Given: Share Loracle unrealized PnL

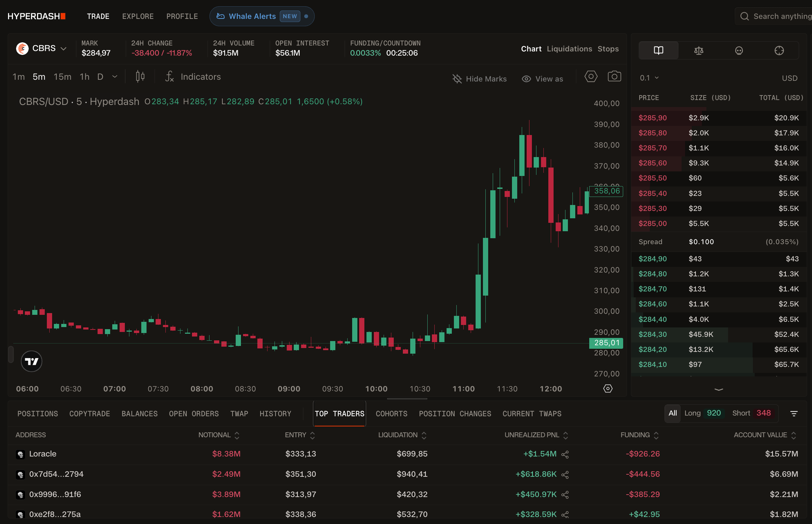Looking at the screenshot, I should coord(565,454).
